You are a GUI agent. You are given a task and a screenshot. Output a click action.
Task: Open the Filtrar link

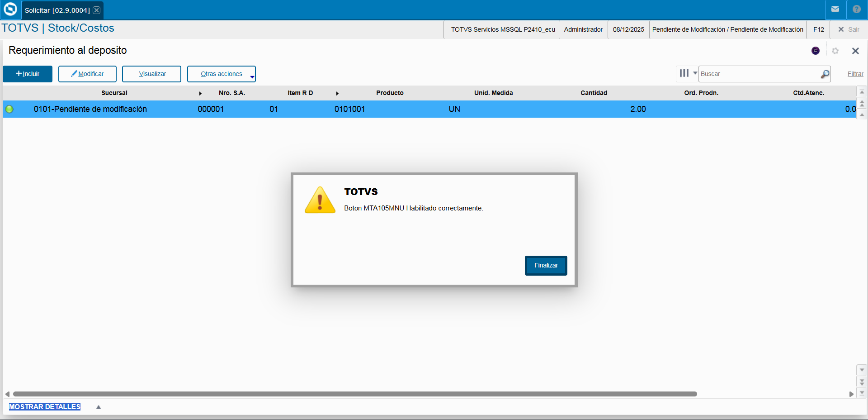[855, 74]
